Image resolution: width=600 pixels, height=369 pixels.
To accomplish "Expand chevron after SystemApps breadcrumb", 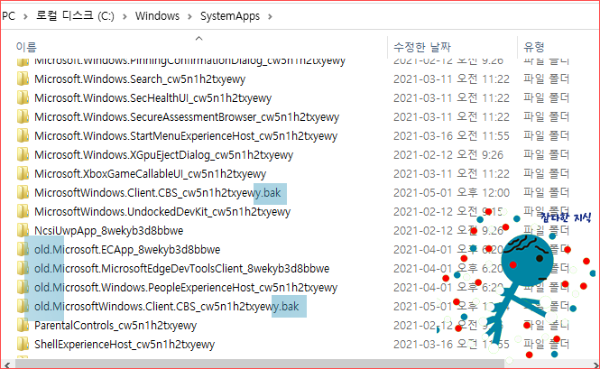I will [270, 16].
